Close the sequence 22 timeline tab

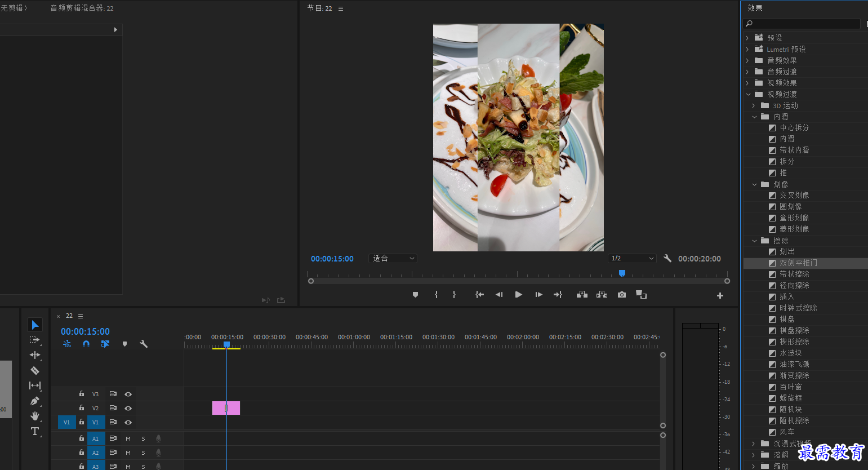58,316
